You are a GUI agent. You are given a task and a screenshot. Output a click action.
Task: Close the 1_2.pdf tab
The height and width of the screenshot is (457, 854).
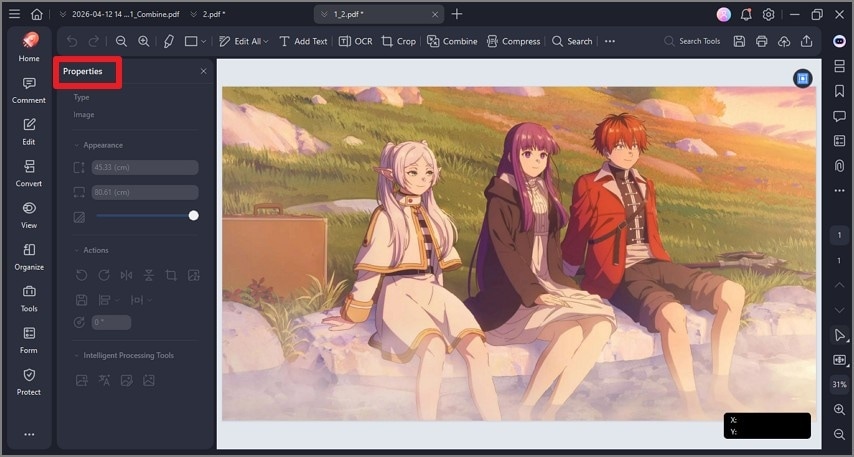pyautogui.click(x=435, y=15)
